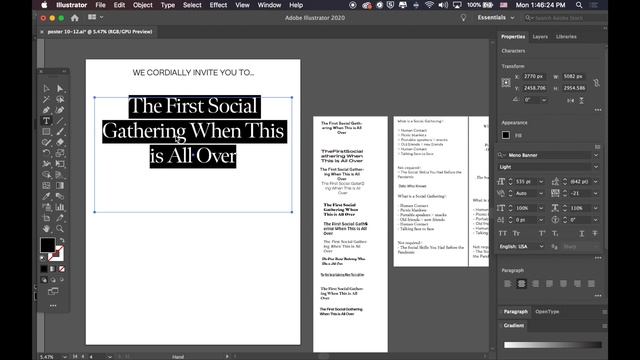
Task: Swap fill and stroke colors
Action: pyautogui.click(x=62, y=240)
